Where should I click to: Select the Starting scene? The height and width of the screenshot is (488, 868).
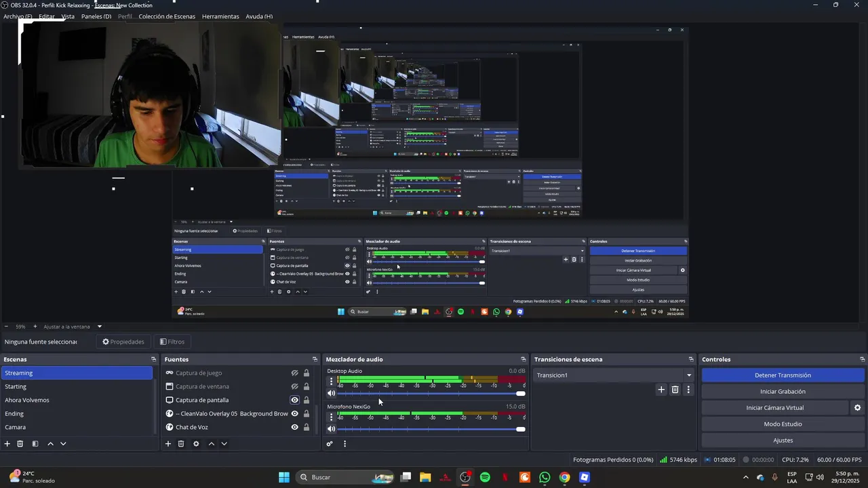pyautogui.click(x=77, y=386)
